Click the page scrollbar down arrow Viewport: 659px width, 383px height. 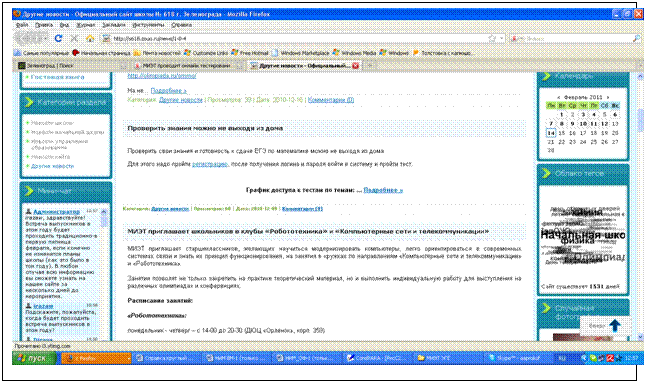(641, 337)
